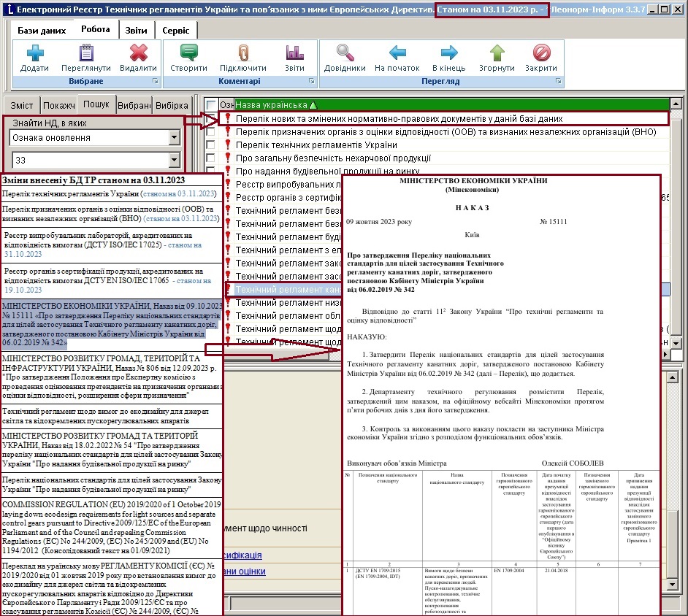Switch to the Вибірка panel tab

point(172,105)
